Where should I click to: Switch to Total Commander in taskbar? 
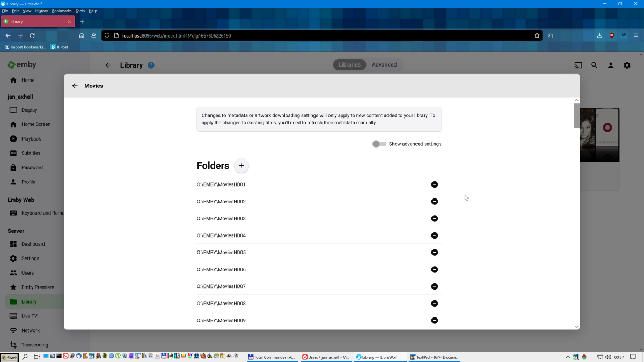coord(272,357)
